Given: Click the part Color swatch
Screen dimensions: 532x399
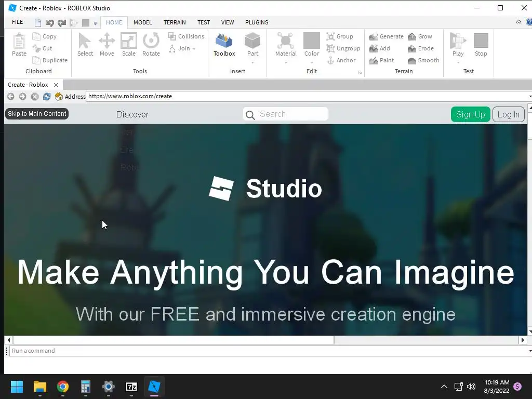Looking at the screenshot, I should pyautogui.click(x=312, y=41).
